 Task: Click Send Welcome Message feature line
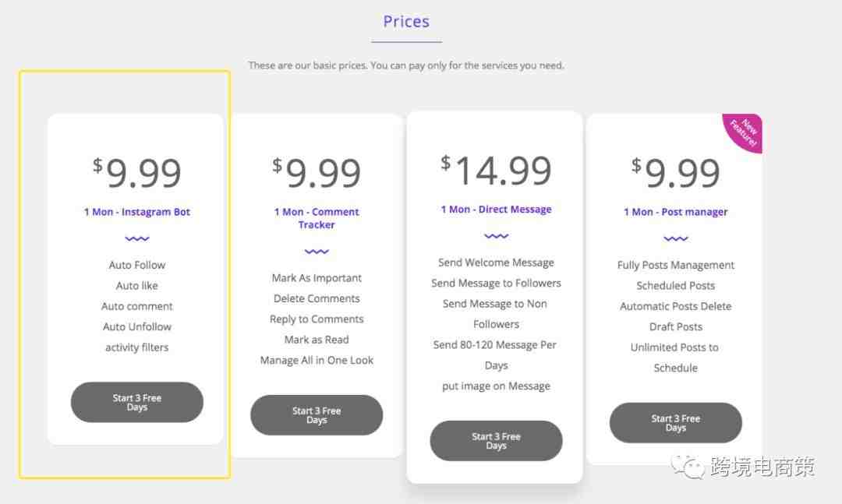496,263
